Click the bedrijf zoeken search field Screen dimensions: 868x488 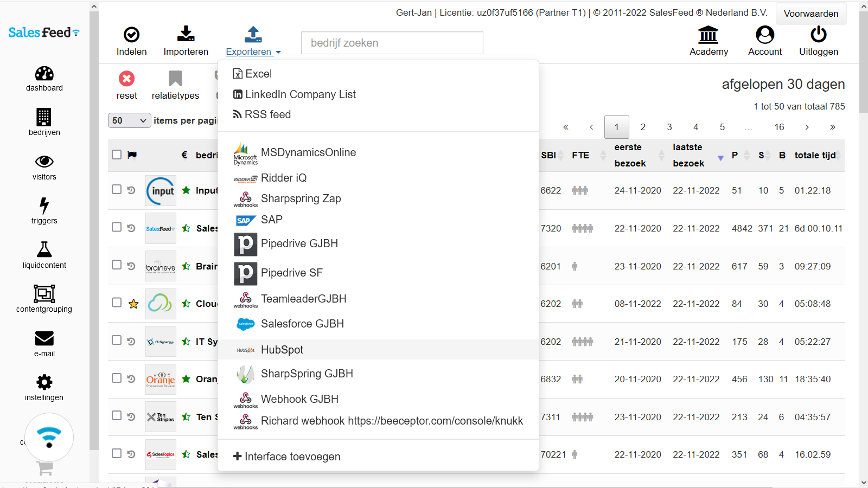(x=392, y=43)
